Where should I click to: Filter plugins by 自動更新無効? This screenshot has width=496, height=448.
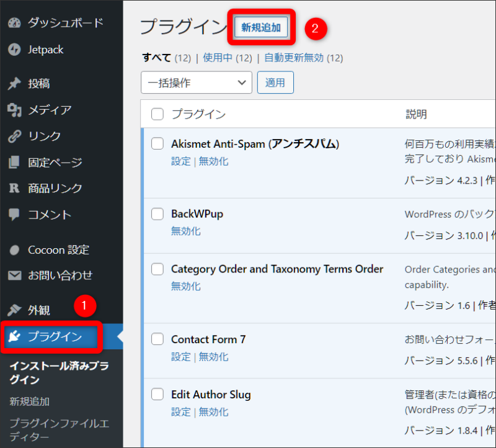coord(294,58)
